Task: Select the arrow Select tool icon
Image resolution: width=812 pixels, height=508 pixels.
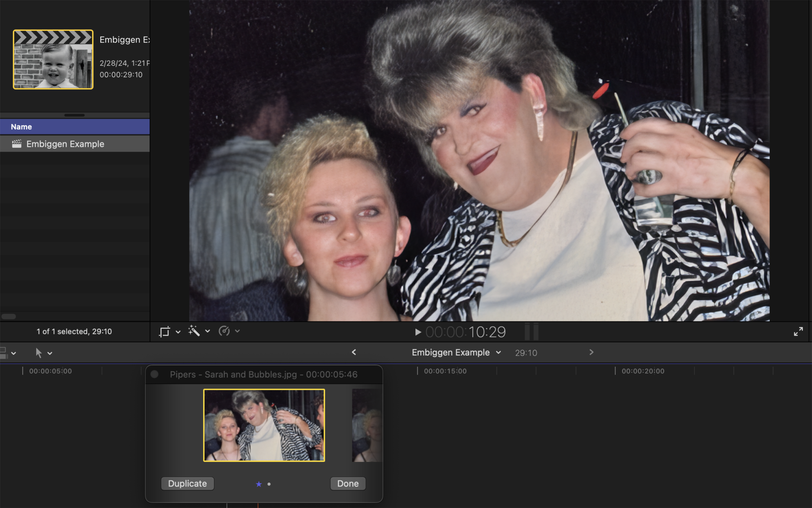Action: (x=38, y=353)
